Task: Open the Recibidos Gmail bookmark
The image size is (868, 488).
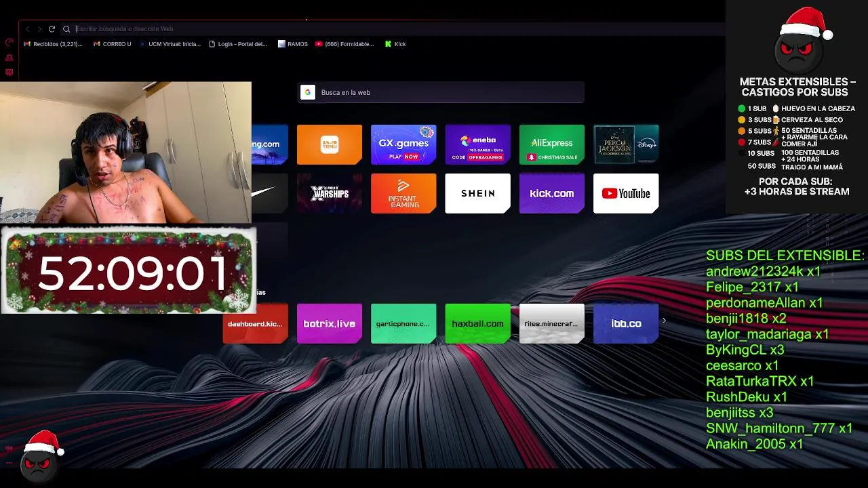Action: [x=53, y=44]
